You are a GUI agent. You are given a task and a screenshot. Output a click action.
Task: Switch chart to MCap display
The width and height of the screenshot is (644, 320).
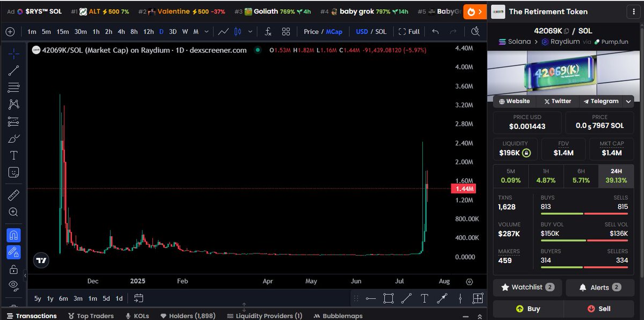(x=334, y=32)
